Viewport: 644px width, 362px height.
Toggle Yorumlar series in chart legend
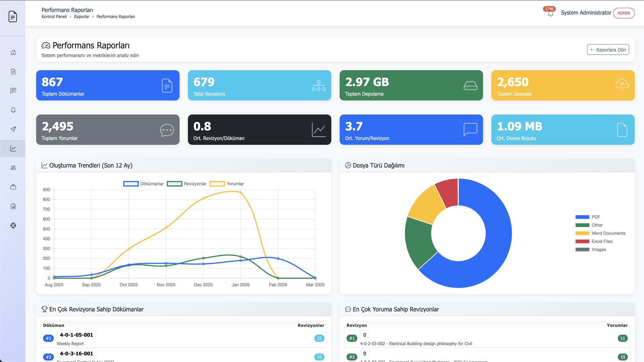click(x=227, y=184)
